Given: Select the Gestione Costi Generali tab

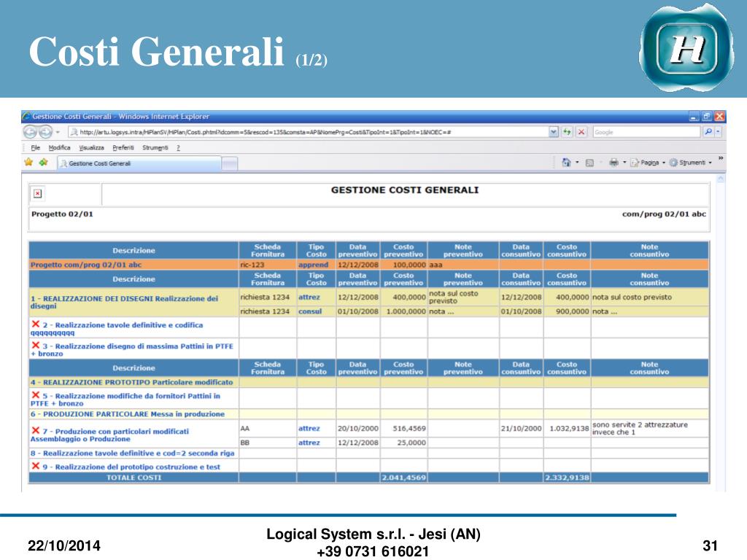Looking at the screenshot, I should 139,163.
